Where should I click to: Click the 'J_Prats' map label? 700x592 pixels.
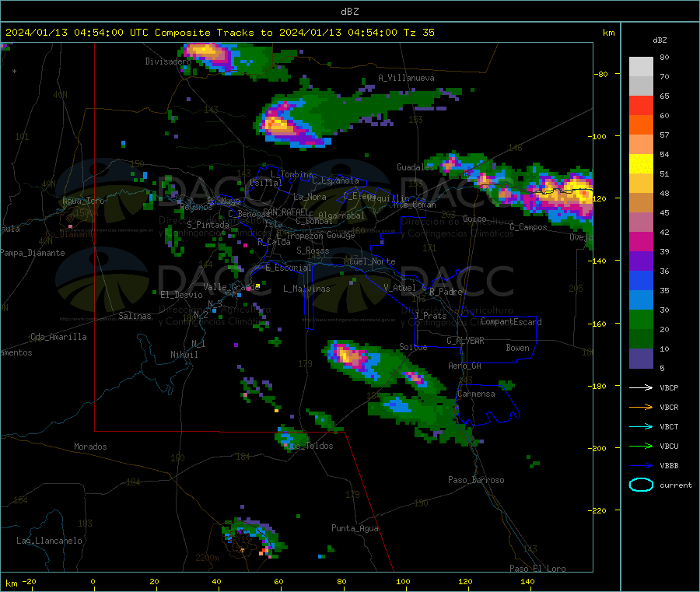430,316
